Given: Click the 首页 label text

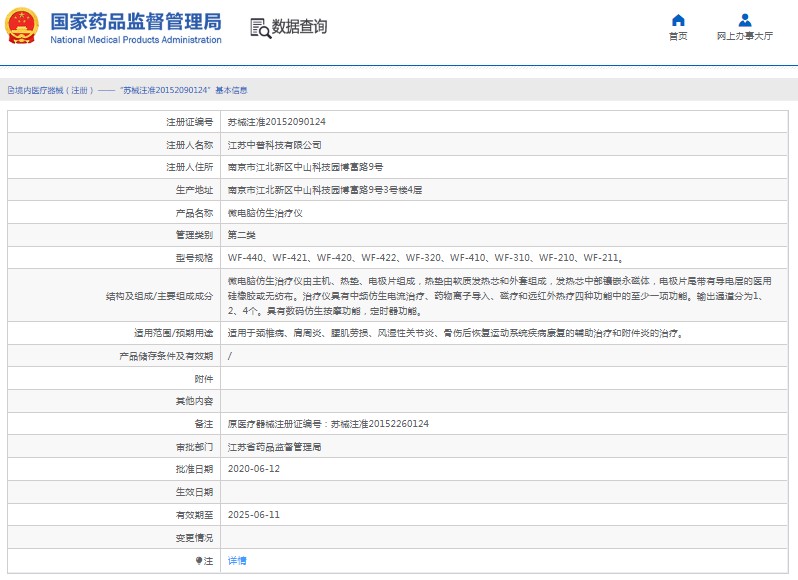Looking at the screenshot, I should click(x=678, y=36).
